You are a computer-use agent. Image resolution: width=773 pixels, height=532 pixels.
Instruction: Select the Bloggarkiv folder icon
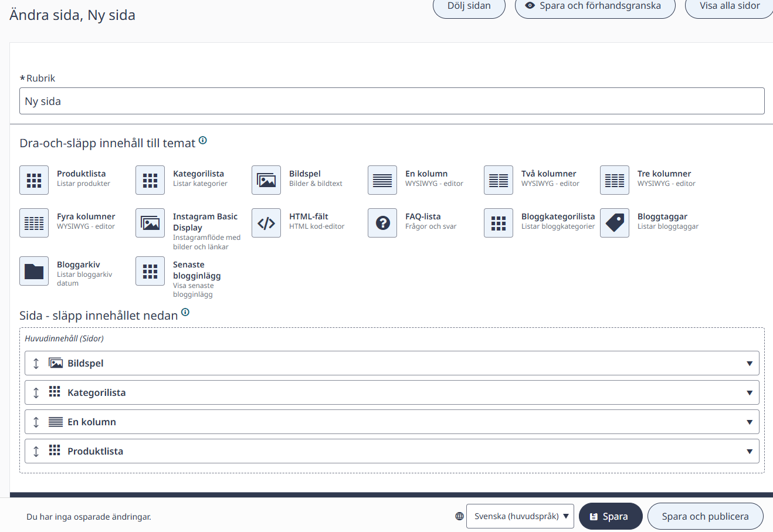34,271
